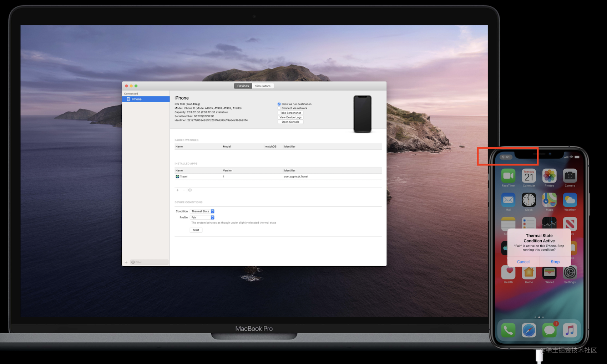Click the Start device condition button
This screenshot has height=364, width=607.
(x=196, y=230)
